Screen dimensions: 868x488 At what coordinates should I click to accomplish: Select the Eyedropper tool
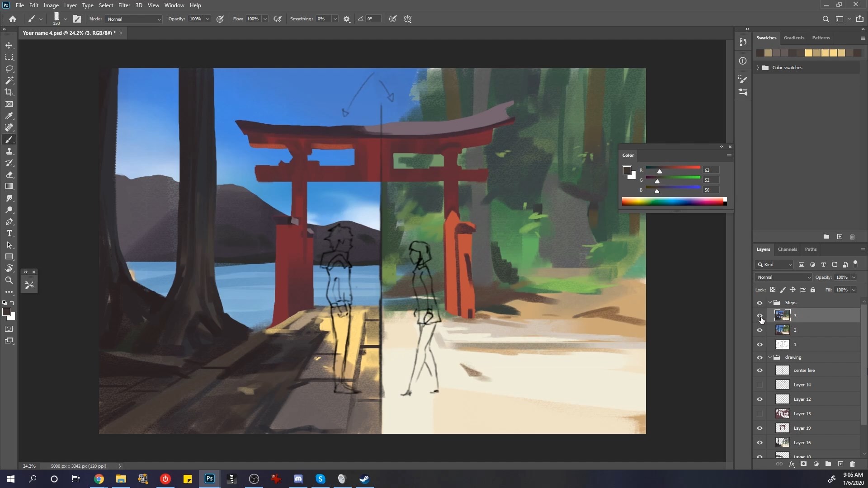[9, 116]
